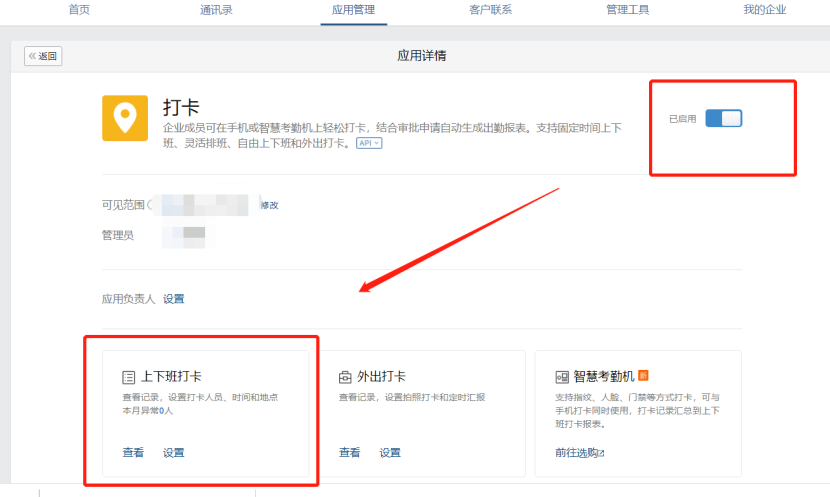Open 设置 under 外出打卡

[390, 453]
